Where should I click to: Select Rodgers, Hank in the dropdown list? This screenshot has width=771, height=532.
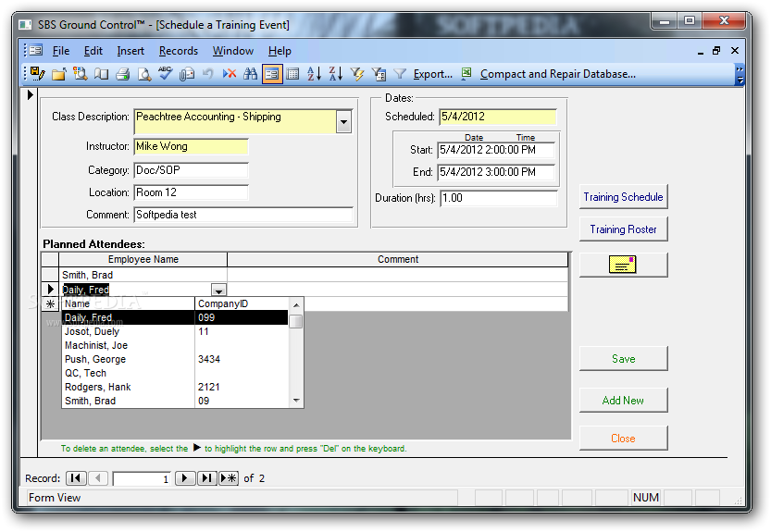pos(175,387)
